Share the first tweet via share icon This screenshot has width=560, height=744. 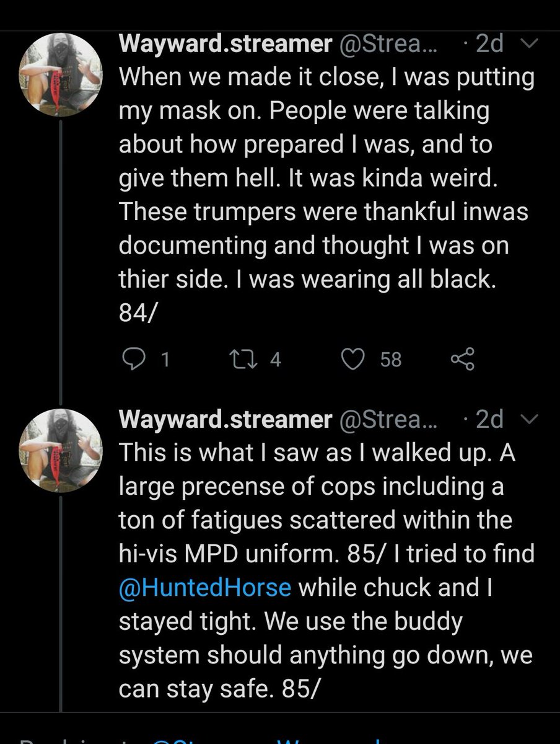click(461, 359)
